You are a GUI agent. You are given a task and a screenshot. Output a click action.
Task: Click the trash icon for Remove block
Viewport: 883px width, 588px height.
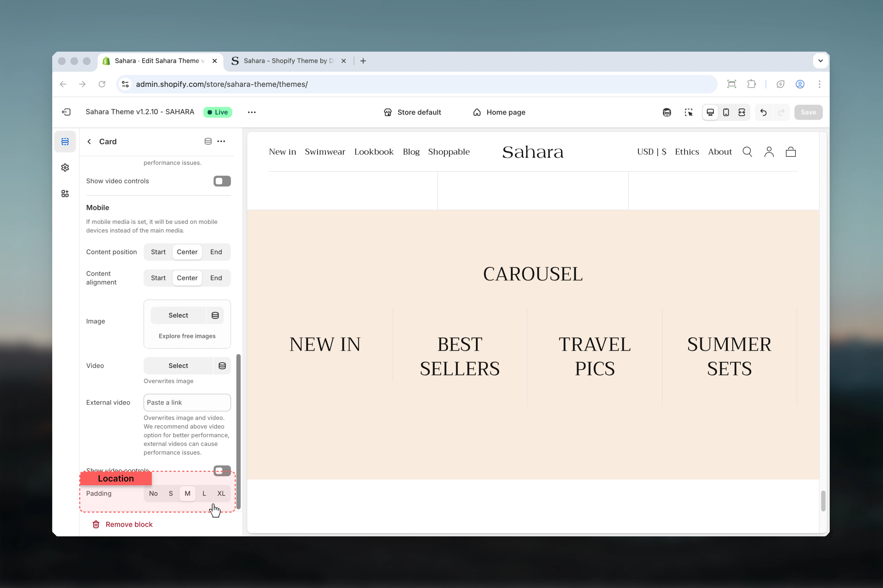(x=96, y=524)
